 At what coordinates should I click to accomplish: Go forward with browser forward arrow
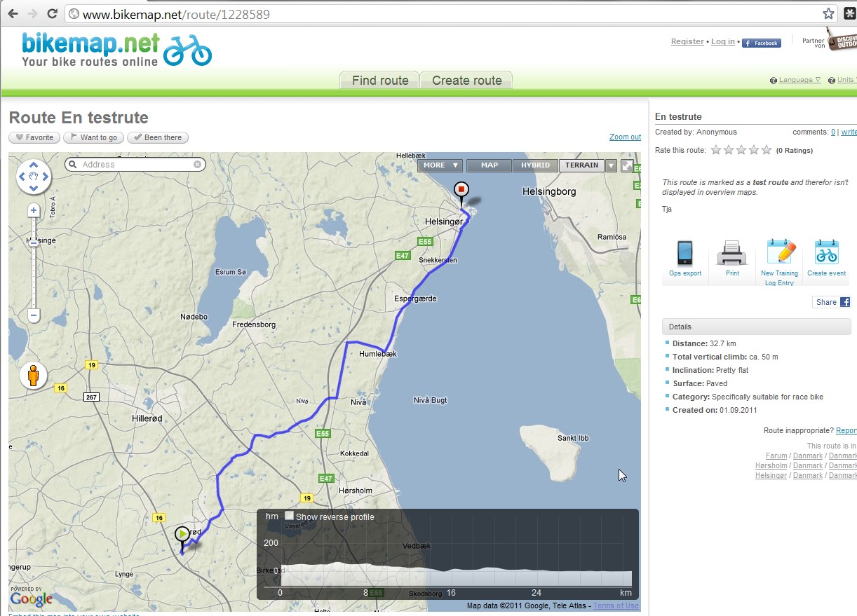click(x=32, y=13)
